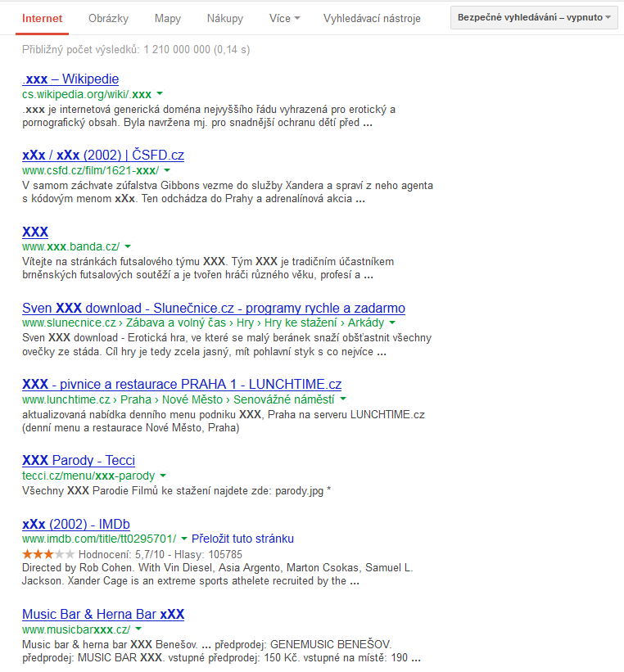Open the IMDb 2002 film result
Viewport: 624px width, 672px height.
(x=76, y=525)
